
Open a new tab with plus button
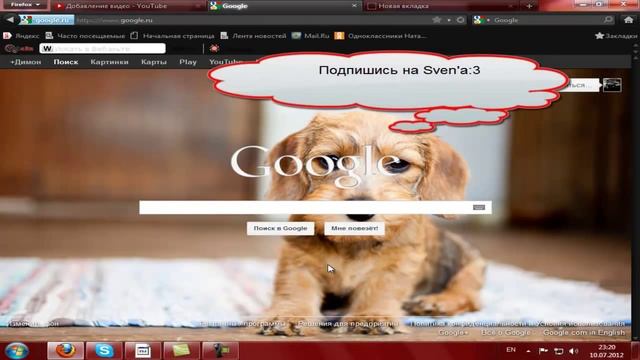pos(529,6)
